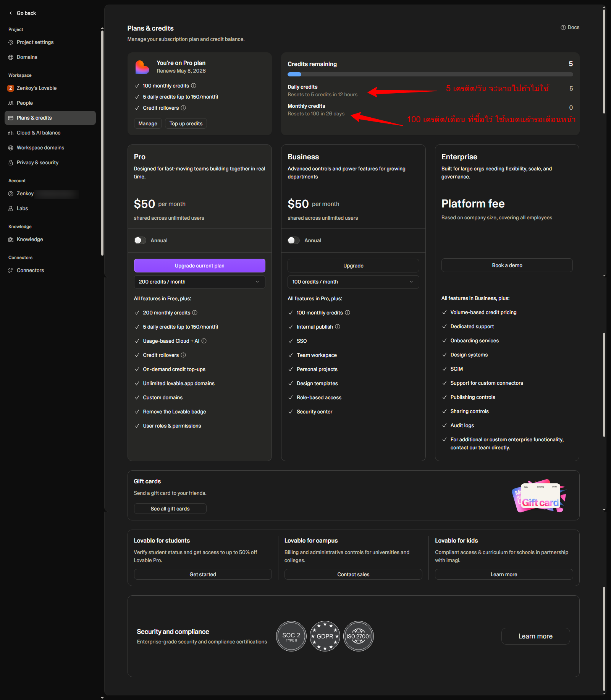Click the ISO 27001 badge
This screenshot has height=700, width=611.
(359, 636)
